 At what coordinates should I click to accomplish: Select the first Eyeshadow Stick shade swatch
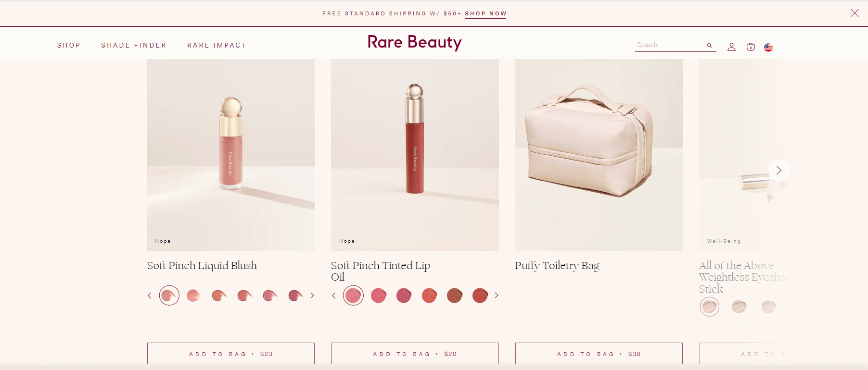709,307
